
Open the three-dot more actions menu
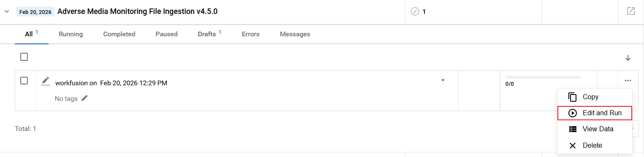pyautogui.click(x=628, y=81)
